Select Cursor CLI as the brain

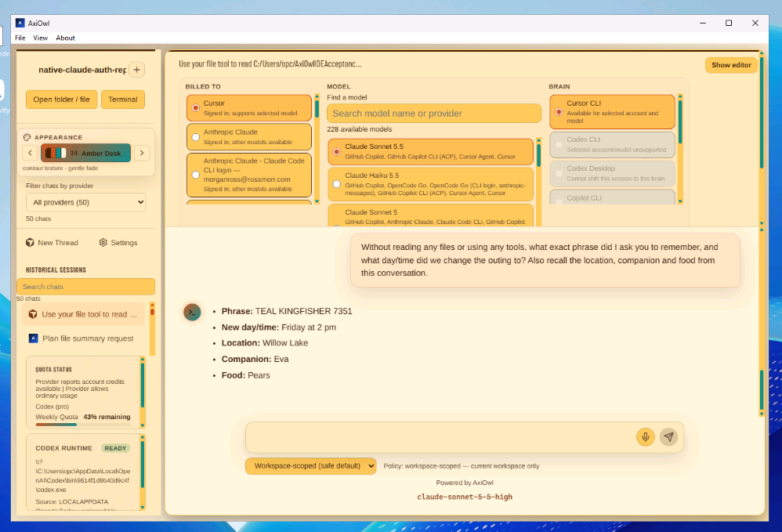[612, 112]
